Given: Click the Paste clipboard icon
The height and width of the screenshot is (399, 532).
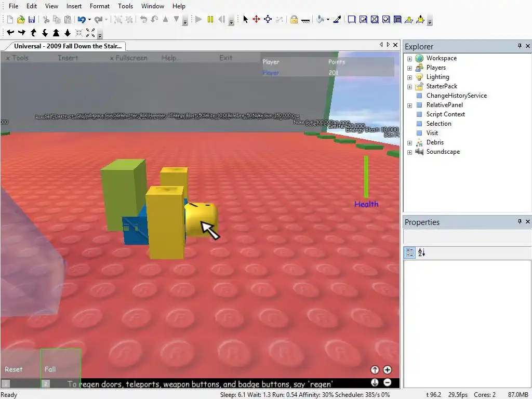Looking at the screenshot, I should tap(68, 20).
